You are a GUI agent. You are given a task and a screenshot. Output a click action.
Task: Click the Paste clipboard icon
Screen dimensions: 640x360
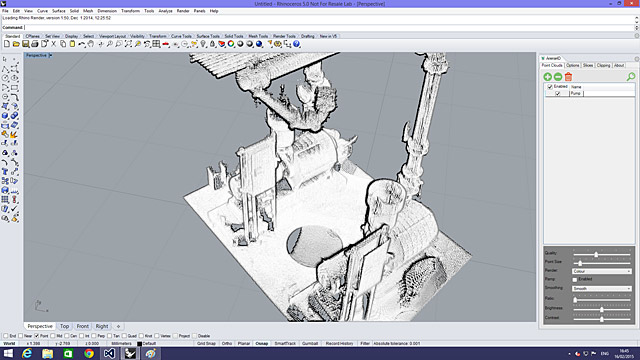(x=72, y=44)
